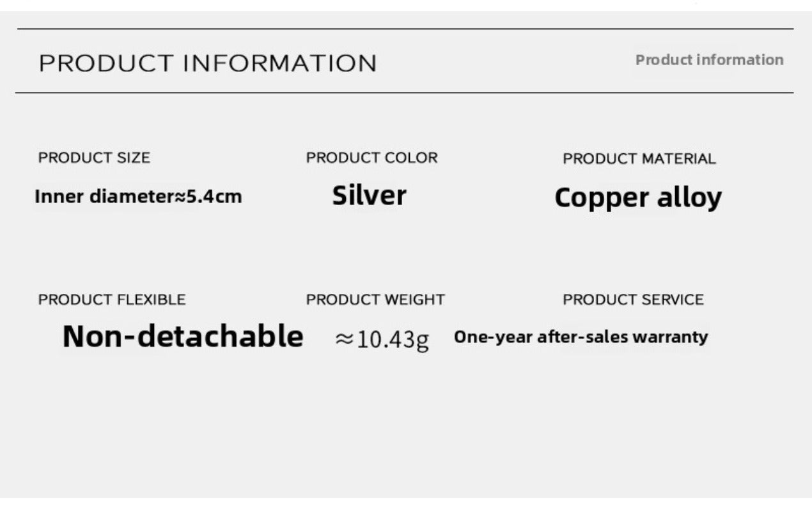812x511 pixels.
Task: Select the PRODUCT FLEXIBLE label
Action: coord(112,300)
